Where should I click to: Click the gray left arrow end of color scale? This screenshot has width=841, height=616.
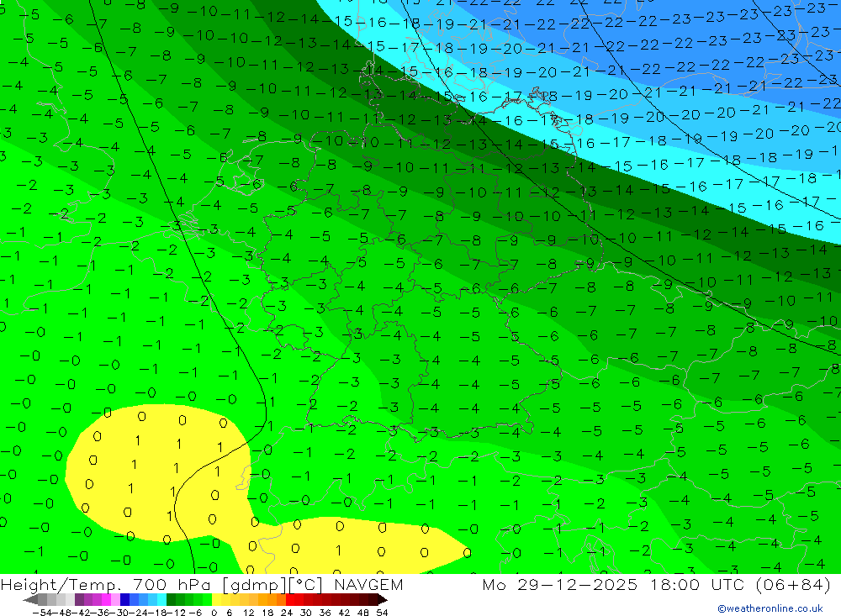(x=30, y=600)
